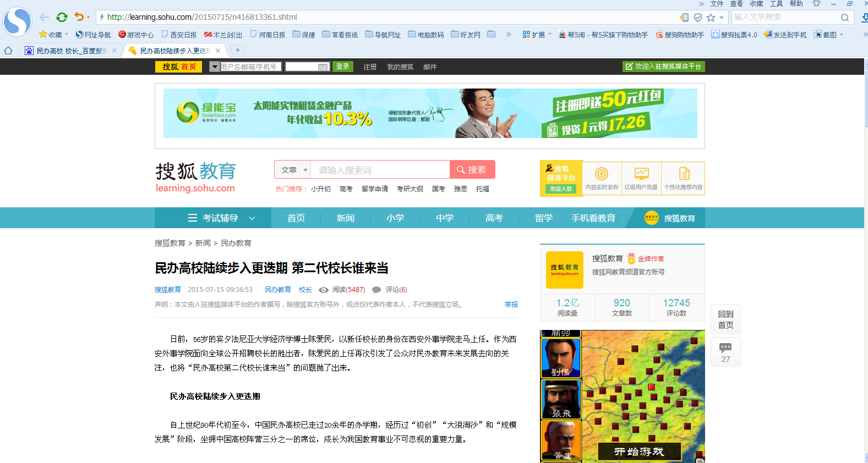Open the 好友网 bookmark folder
868x463 pixels.
(x=466, y=35)
